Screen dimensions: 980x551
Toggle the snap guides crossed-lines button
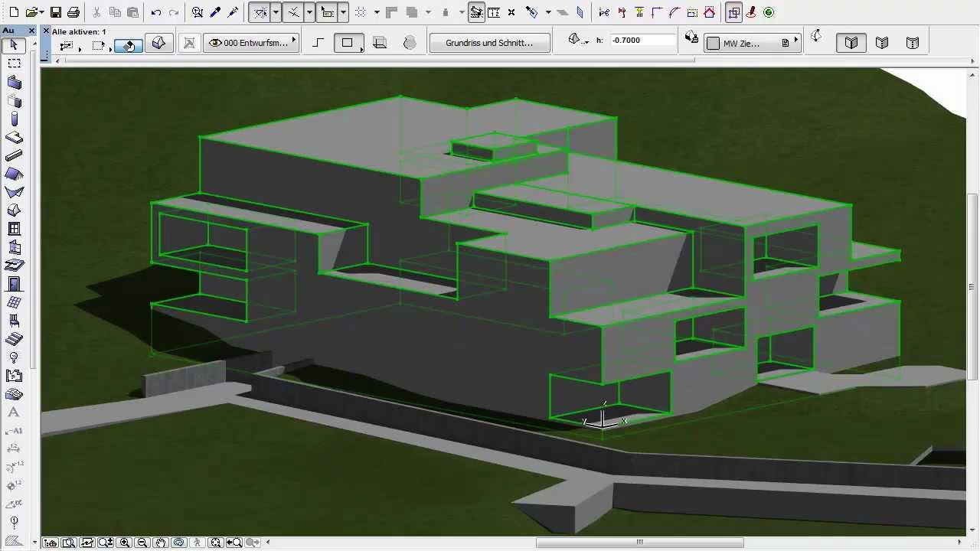(x=293, y=12)
